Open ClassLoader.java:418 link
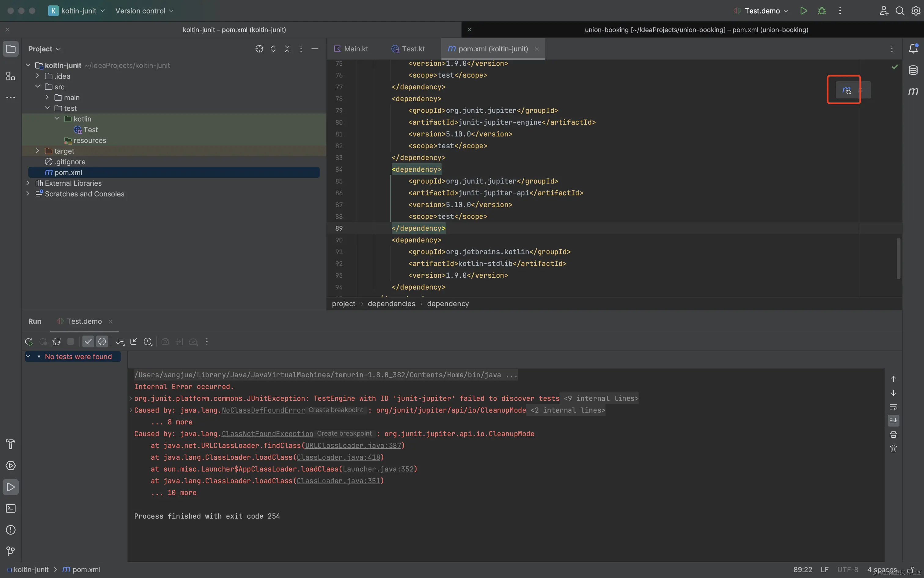924x578 pixels. coord(338,457)
